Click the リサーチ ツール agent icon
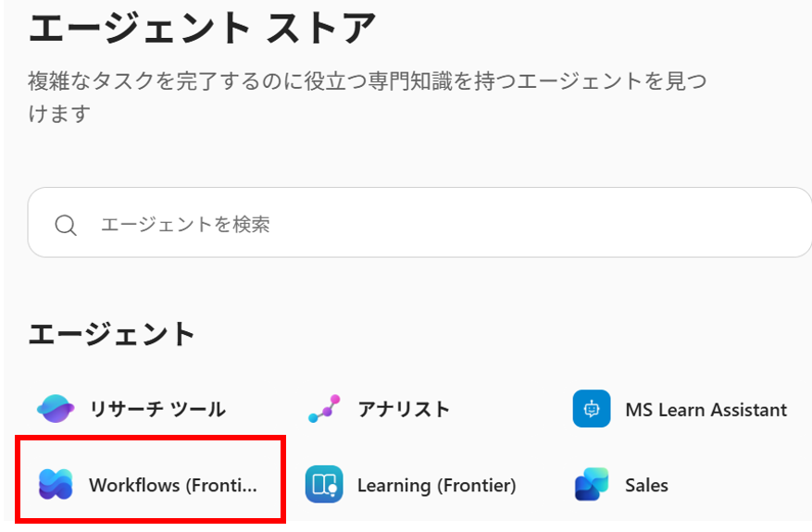Viewport: 812px width, 532px height. coord(56,408)
